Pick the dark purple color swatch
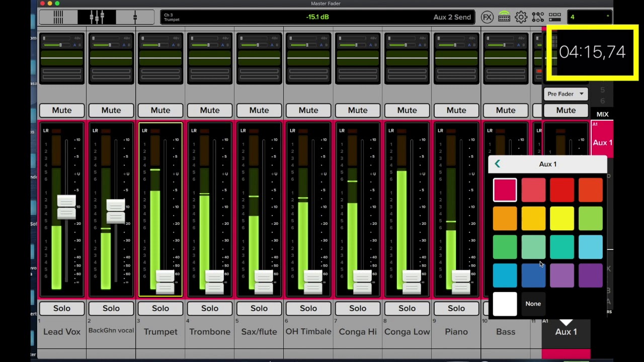Image resolution: width=644 pixels, height=362 pixels. pos(590,276)
